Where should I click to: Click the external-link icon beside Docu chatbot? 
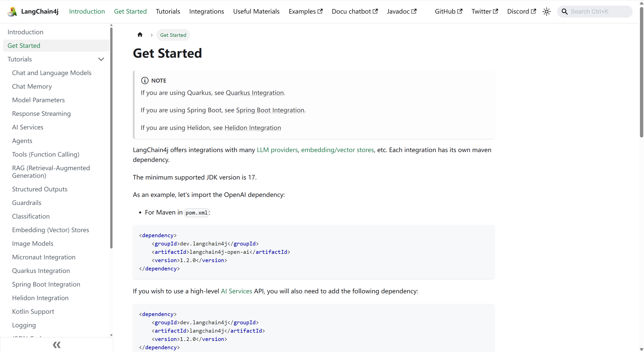[375, 11]
